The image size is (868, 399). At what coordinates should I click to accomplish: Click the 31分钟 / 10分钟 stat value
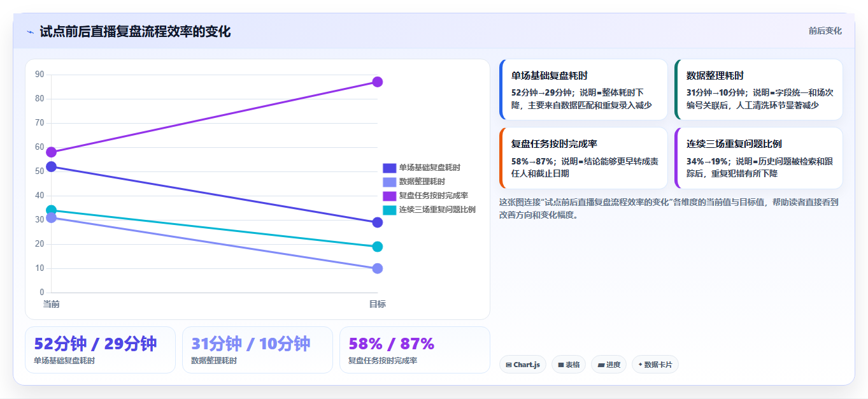click(251, 344)
